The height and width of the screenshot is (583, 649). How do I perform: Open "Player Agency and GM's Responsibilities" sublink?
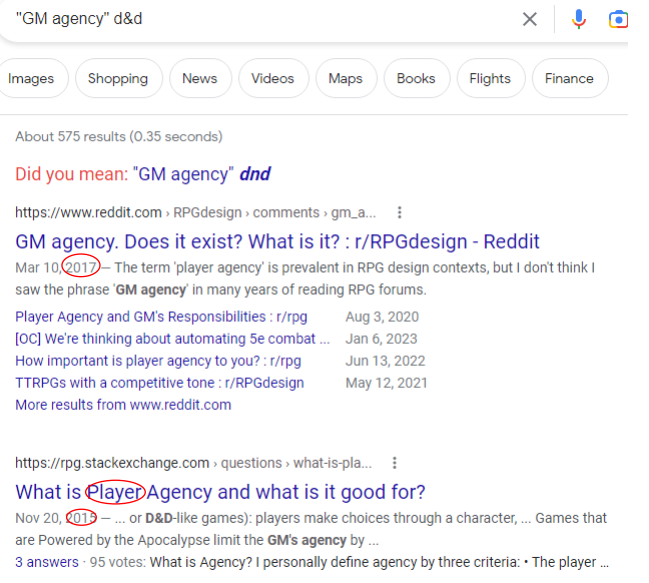coord(161,317)
